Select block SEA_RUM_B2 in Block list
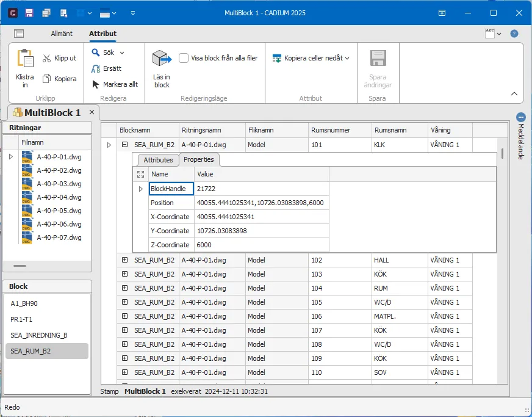Image resolution: width=532 pixels, height=417 pixels. coord(47,351)
